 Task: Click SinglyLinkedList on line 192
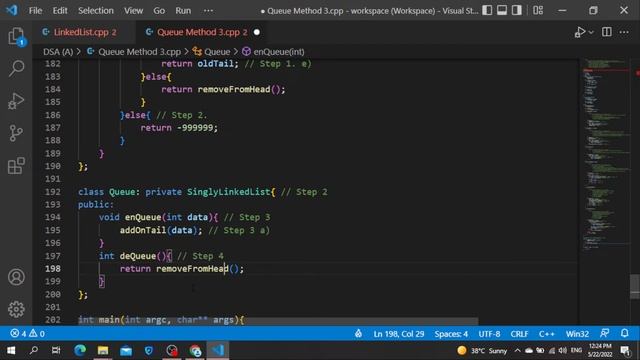tap(229, 192)
